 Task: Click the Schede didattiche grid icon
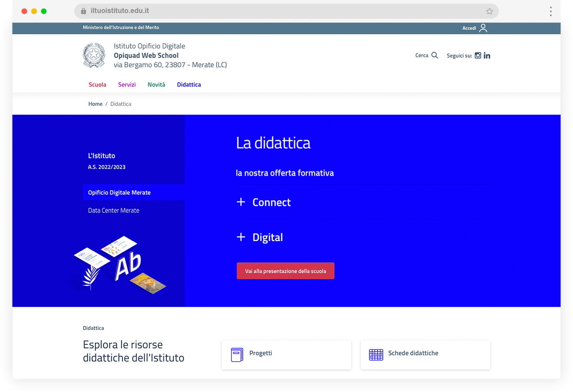tap(376, 355)
